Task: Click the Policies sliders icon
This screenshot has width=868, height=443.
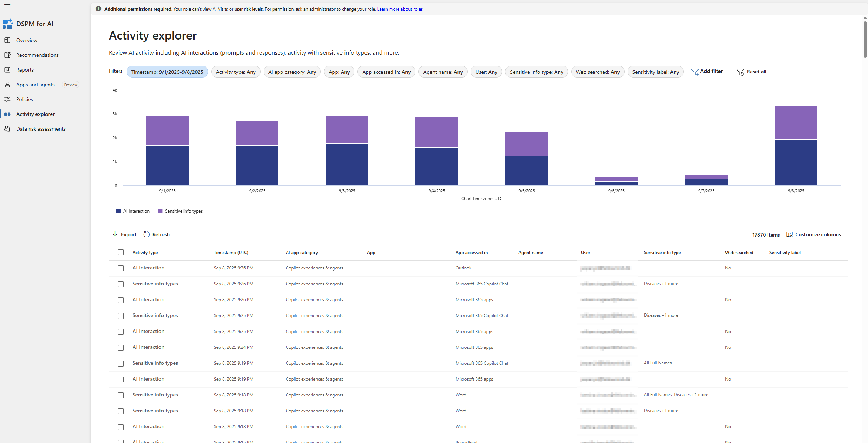Action: [x=7, y=99]
